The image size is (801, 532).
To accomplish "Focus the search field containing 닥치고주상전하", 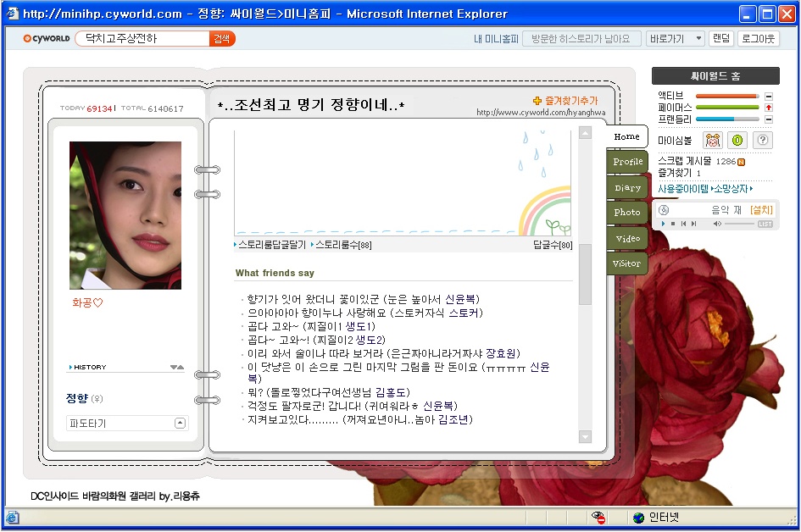I will tap(142, 39).
